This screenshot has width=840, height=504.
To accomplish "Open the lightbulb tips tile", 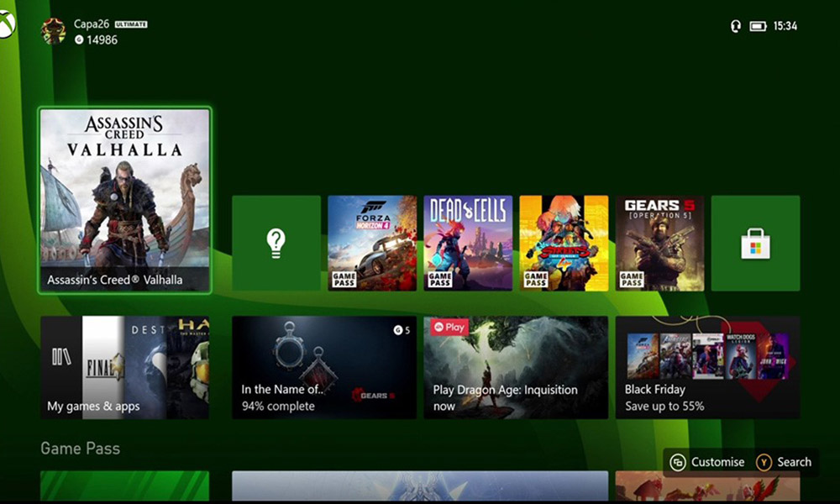I will [x=276, y=243].
